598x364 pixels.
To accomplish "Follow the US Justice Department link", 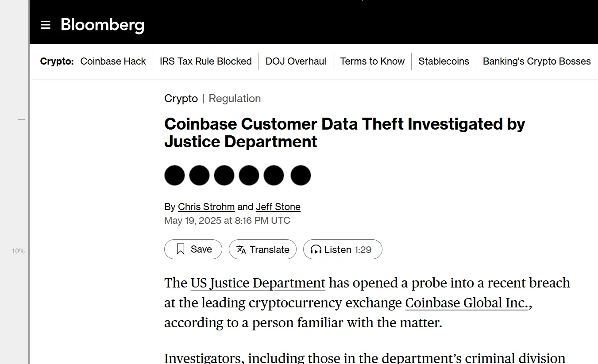I will point(258,283).
